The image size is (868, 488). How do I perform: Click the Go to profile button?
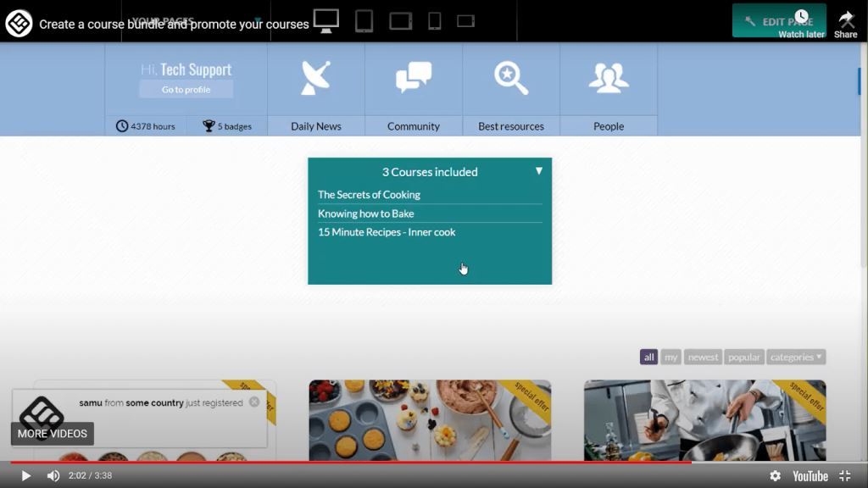186,89
